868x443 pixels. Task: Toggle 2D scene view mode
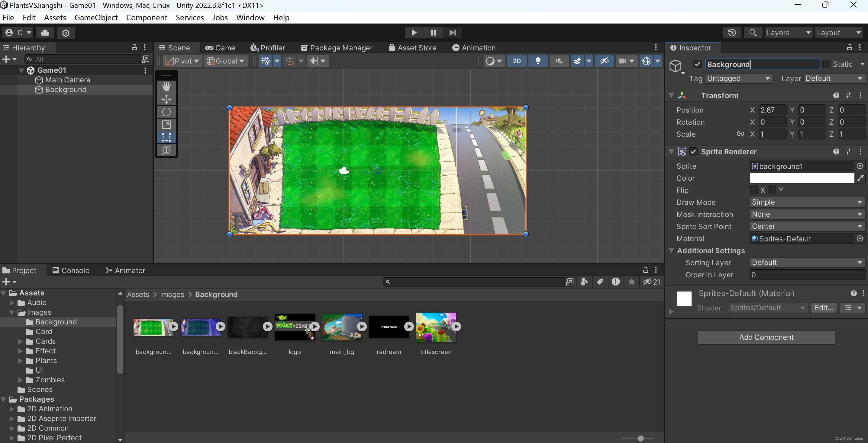pos(516,61)
